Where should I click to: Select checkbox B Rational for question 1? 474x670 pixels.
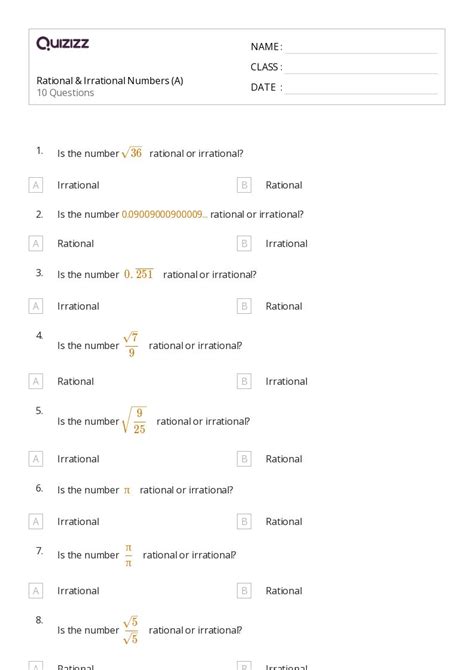244,185
